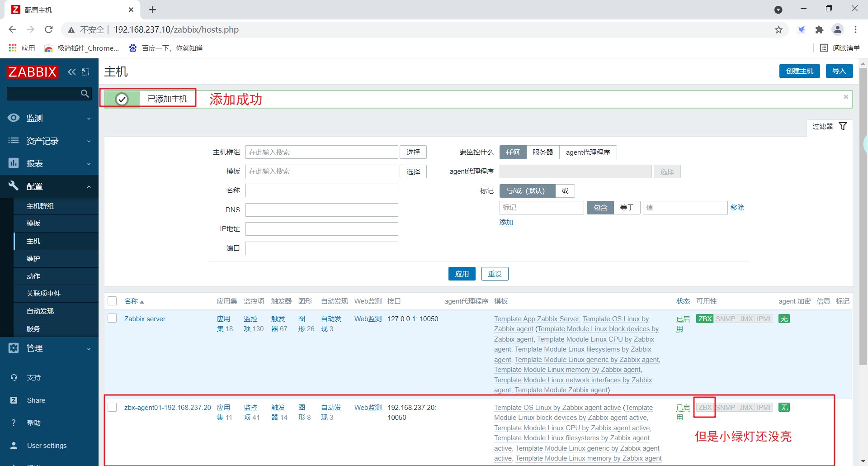Select 包含 tag operator
The image size is (868, 466).
tap(600, 208)
